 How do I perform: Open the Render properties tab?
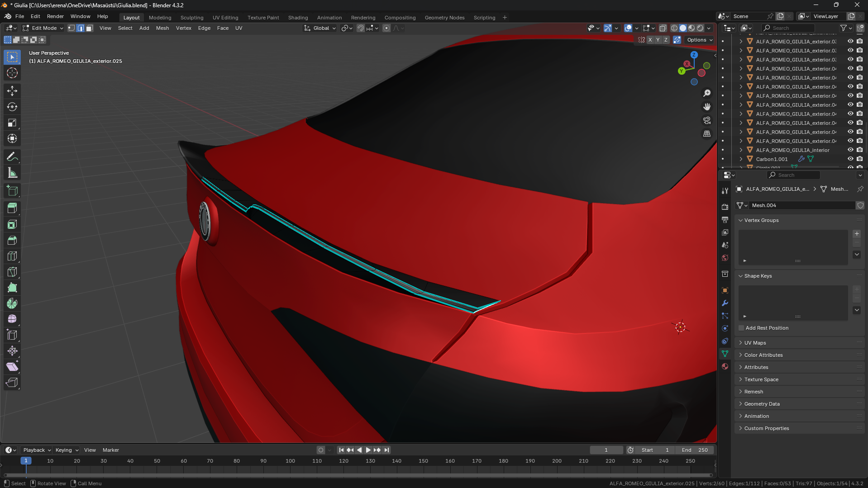tap(725, 207)
